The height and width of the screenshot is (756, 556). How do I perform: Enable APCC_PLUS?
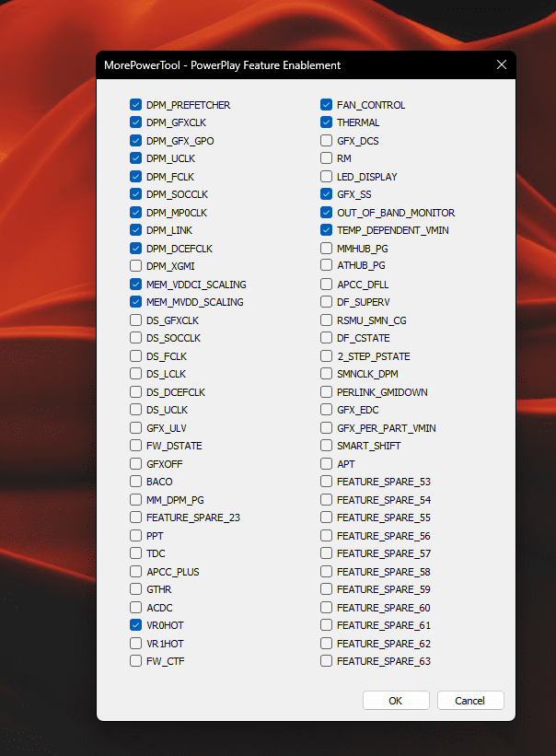135,572
